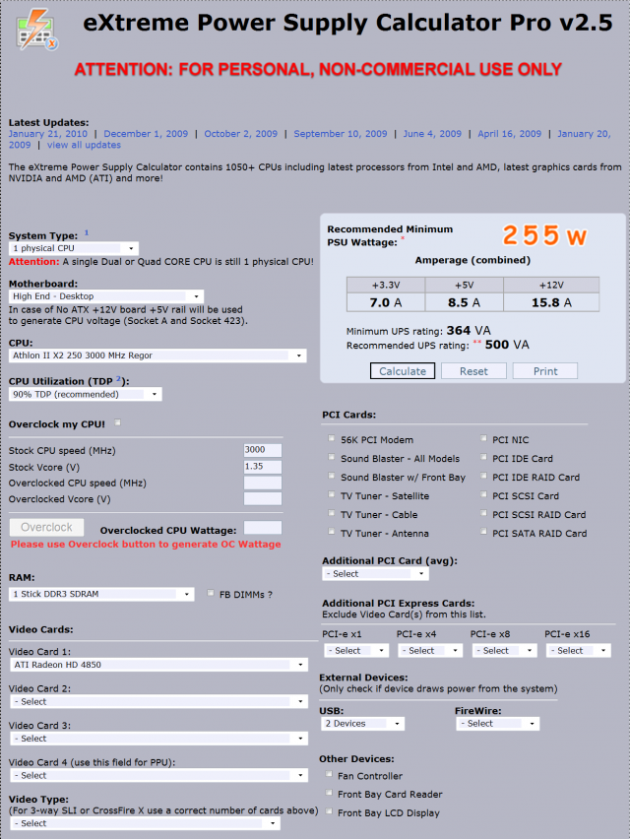The width and height of the screenshot is (630, 840).
Task: Enable the Fan Controller checkbox
Action: (329, 774)
